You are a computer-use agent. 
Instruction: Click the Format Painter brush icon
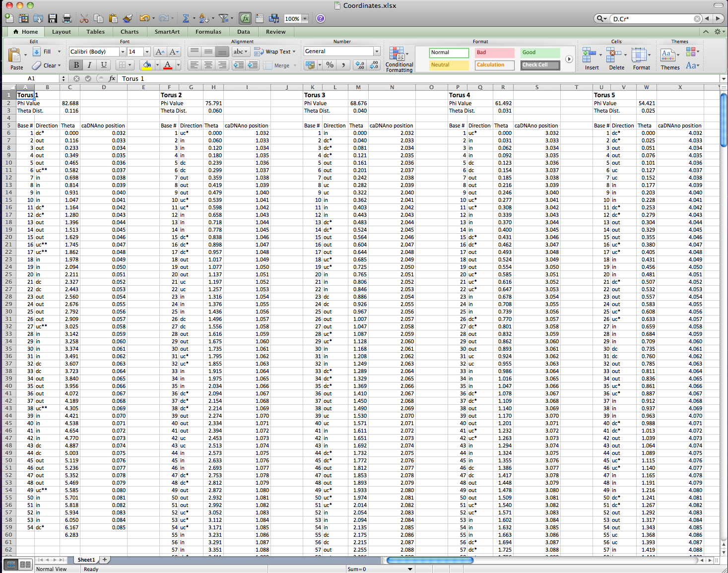tap(128, 19)
